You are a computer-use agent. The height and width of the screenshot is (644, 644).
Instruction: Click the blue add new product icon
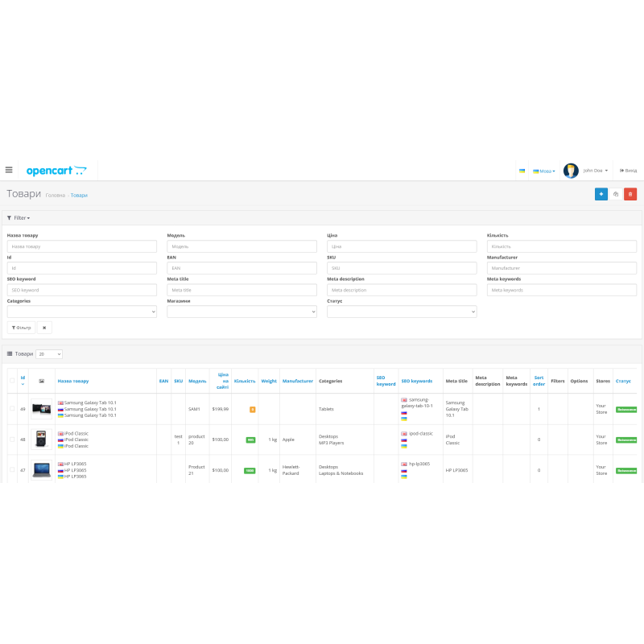click(601, 194)
